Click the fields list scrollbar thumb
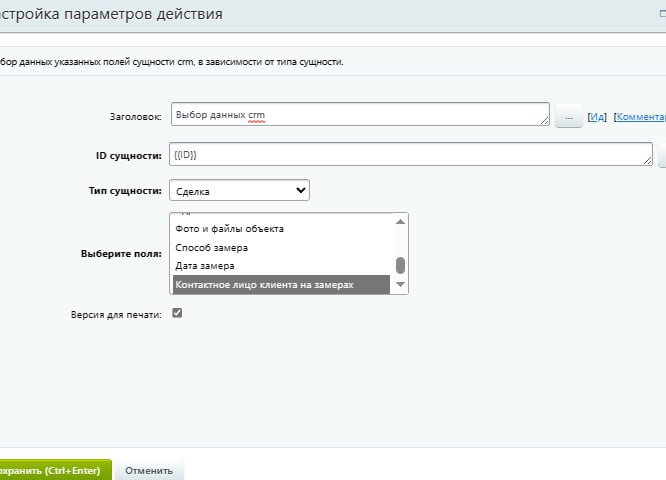 401,265
